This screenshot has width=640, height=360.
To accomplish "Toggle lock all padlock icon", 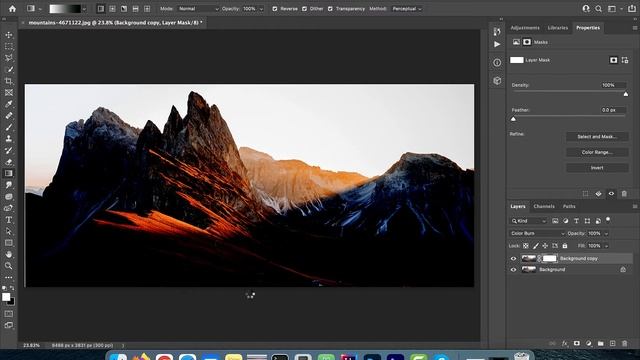I will (x=565, y=246).
